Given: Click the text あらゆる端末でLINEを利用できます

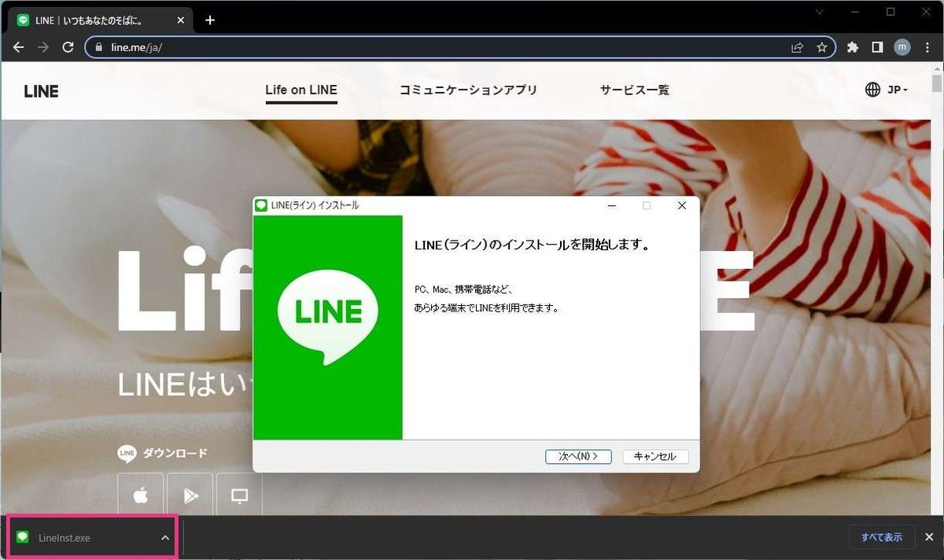Looking at the screenshot, I should (487, 308).
